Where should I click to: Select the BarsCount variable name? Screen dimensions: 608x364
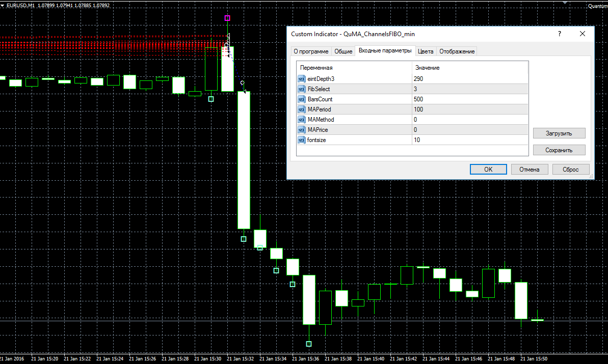[x=320, y=99]
